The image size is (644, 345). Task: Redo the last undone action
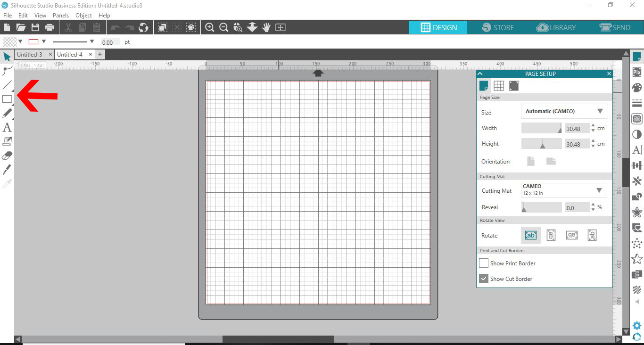[x=129, y=27]
